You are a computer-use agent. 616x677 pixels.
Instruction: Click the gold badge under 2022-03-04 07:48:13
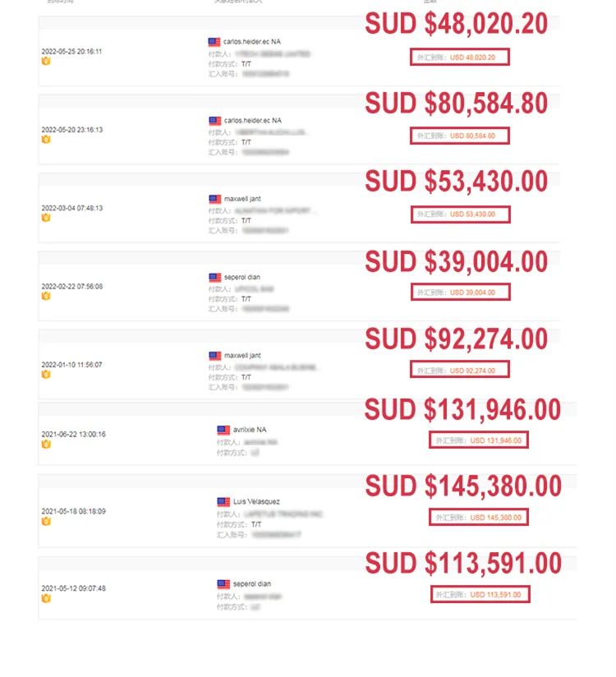pos(46,218)
